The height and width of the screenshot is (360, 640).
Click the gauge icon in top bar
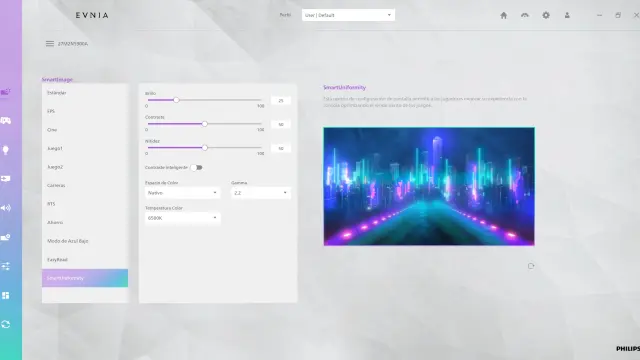click(x=525, y=15)
